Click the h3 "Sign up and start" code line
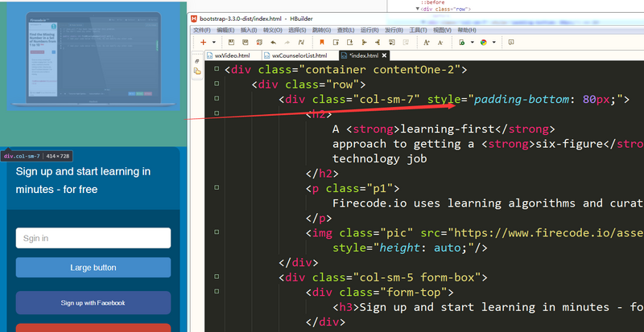Image resolution: width=644 pixels, height=332 pixels. [489, 307]
